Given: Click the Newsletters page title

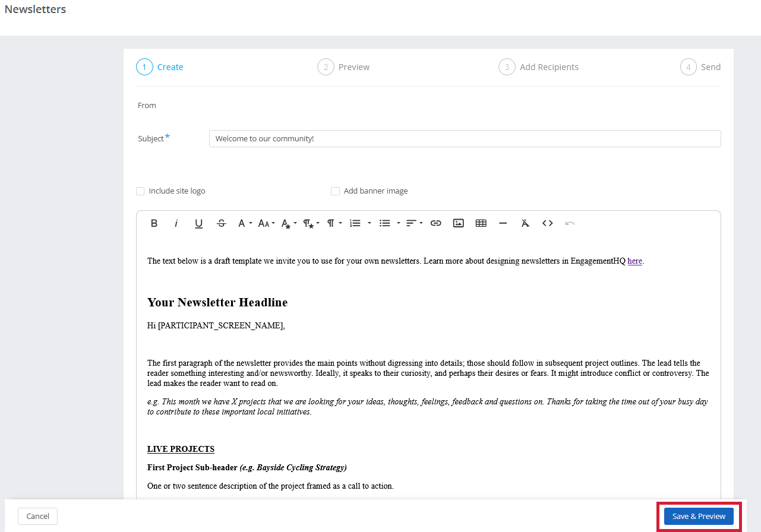Looking at the screenshot, I should click(36, 9).
